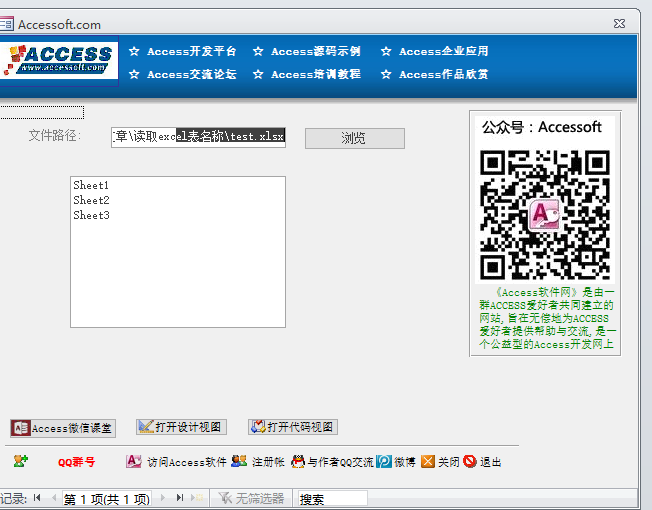Image resolution: width=652 pixels, height=510 pixels.
Task: Select Sheet2 in the list box
Action: [x=178, y=200]
